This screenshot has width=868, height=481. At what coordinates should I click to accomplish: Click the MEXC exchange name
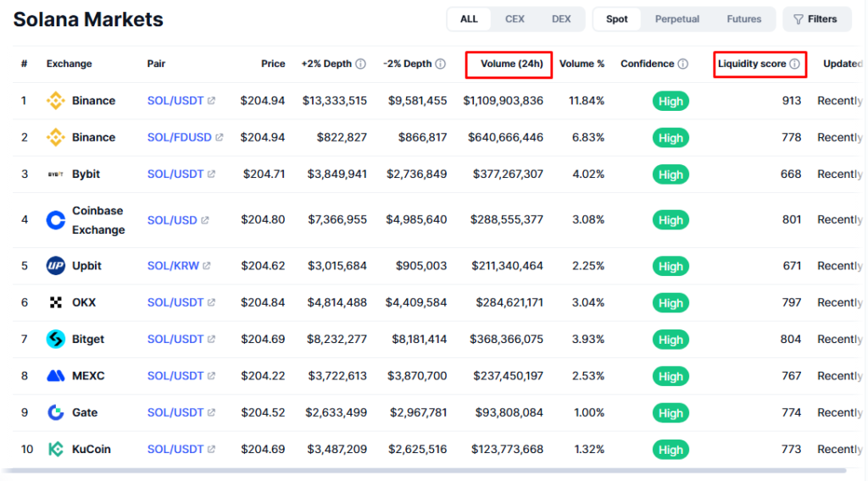[x=88, y=376]
